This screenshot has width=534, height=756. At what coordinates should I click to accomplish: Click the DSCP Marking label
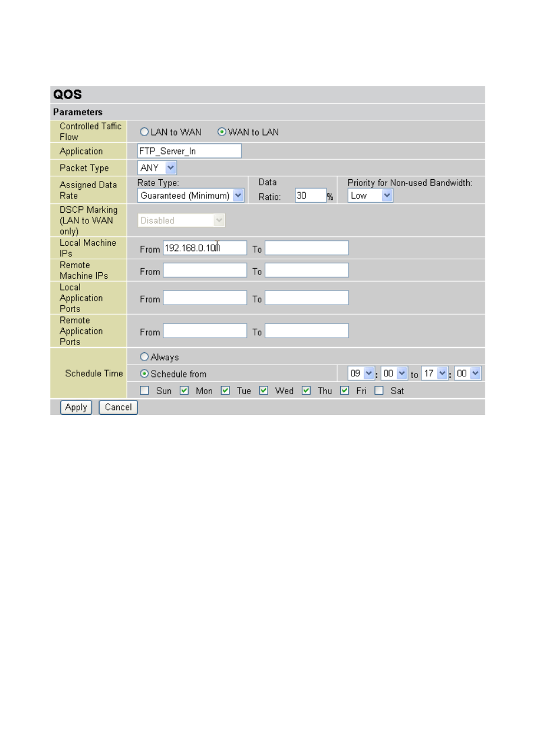tap(88, 221)
